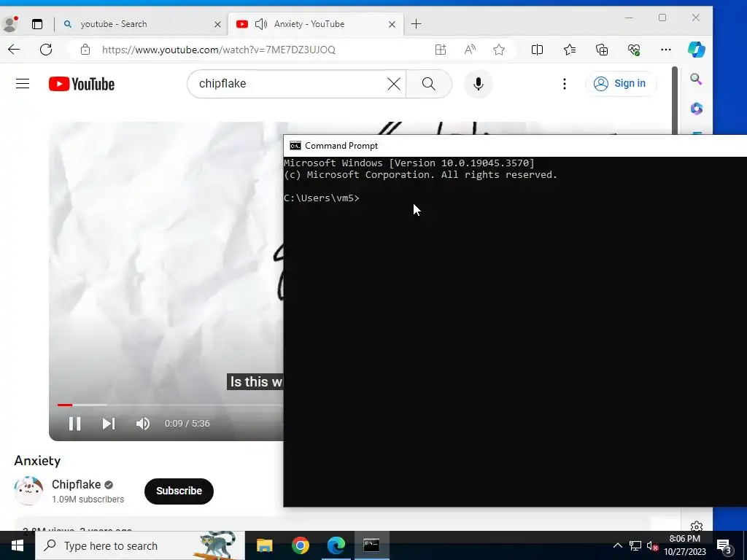Open Browser essentials heart icon
This screenshot has width=747, height=560.
(634, 50)
